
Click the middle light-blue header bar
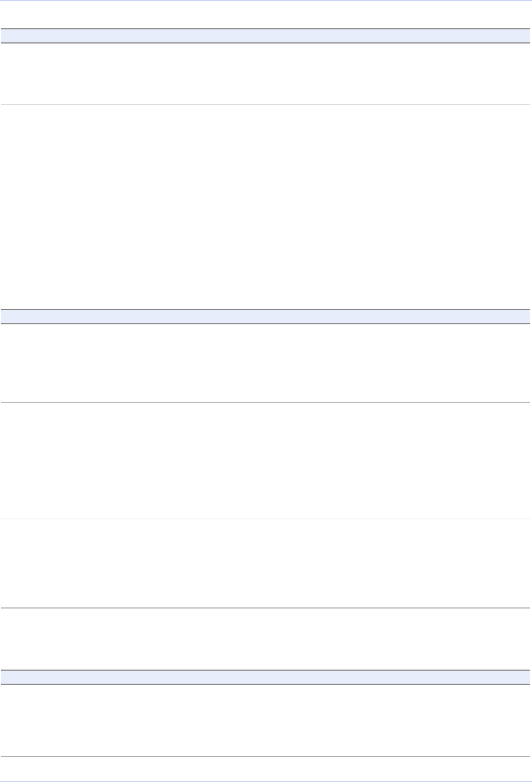click(265, 316)
